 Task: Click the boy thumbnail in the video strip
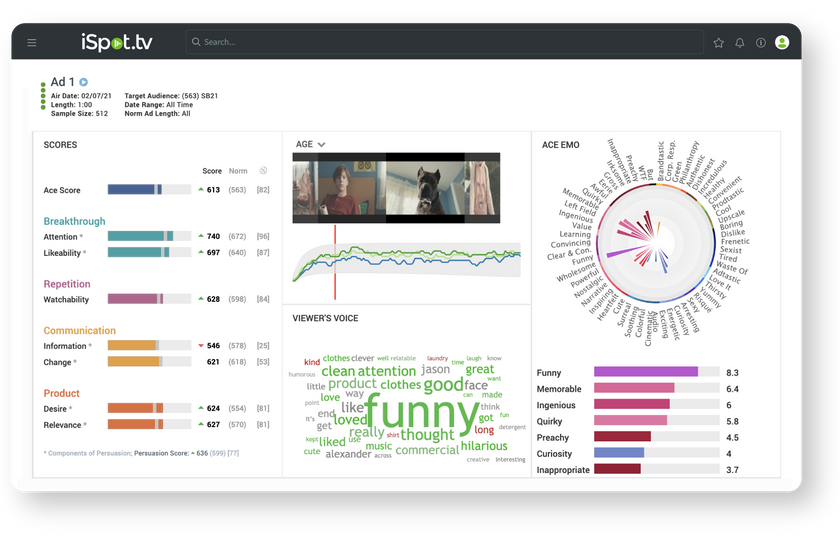click(338, 188)
